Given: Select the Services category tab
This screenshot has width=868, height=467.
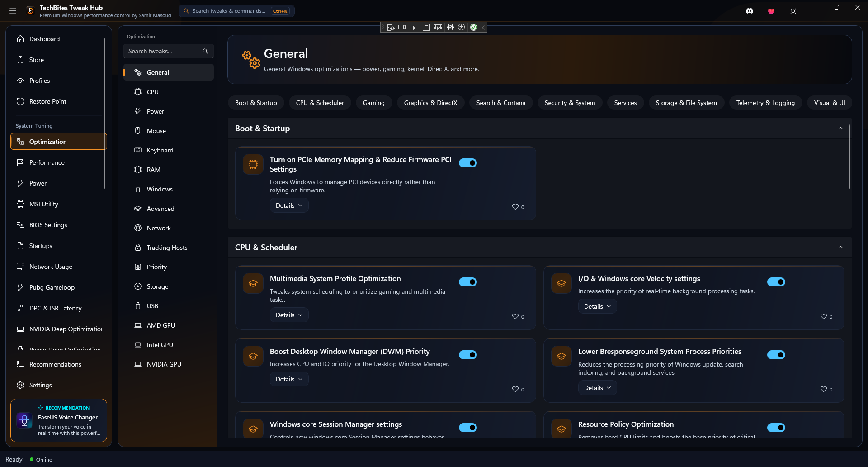Looking at the screenshot, I should tap(625, 103).
